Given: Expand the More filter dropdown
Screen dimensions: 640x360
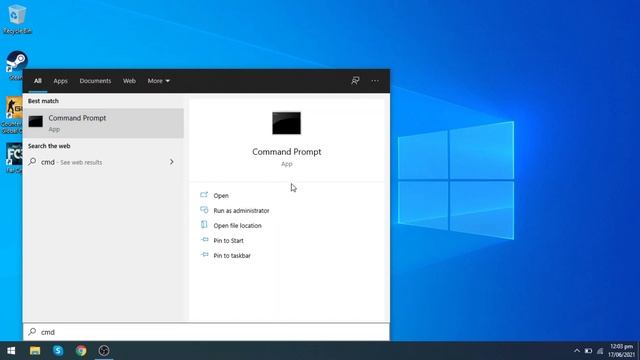Looking at the screenshot, I should [158, 81].
